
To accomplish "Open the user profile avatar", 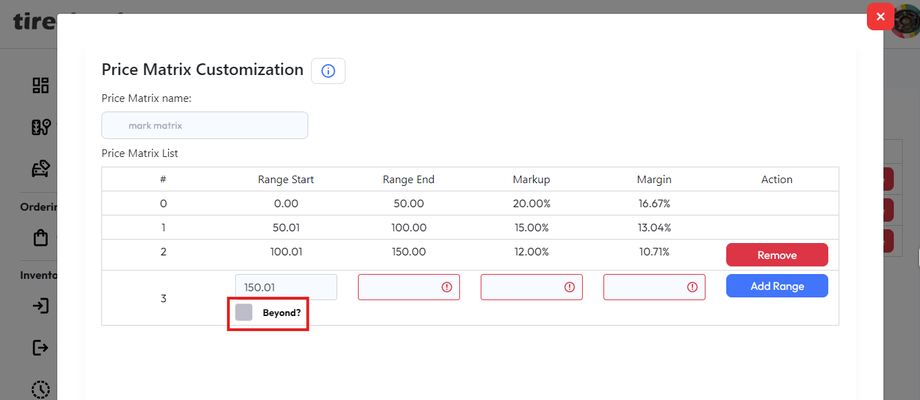I will pyautogui.click(x=906, y=22).
